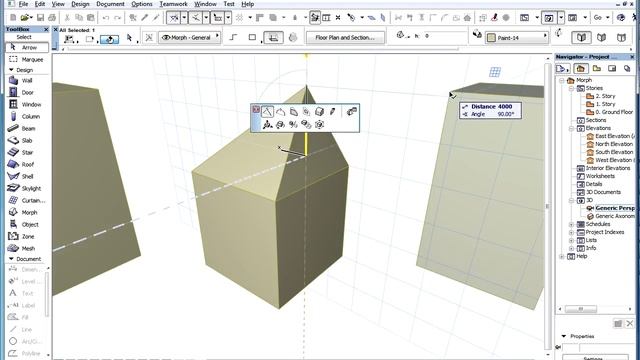The image size is (640, 360).
Task: Collapse the Design section in Toolbox
Action: [x=11, y=70]
